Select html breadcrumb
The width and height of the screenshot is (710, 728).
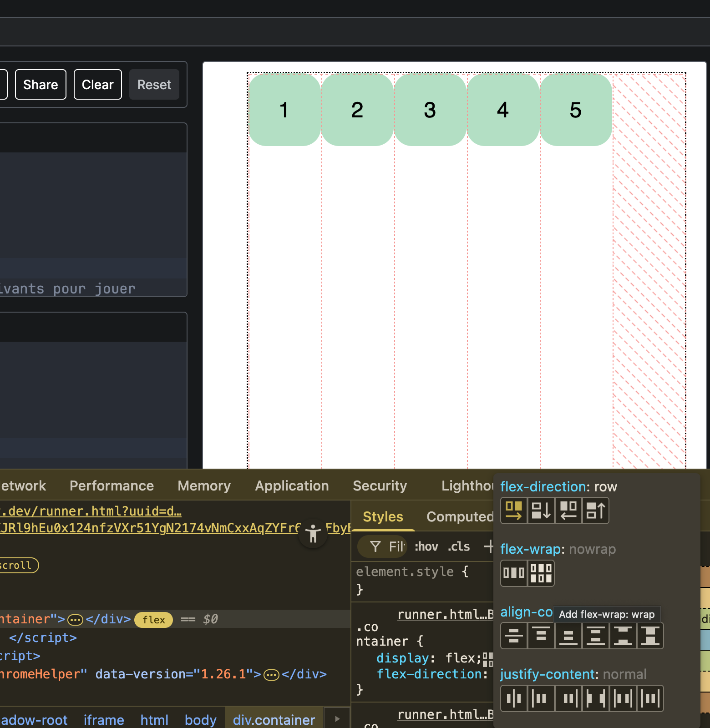pos(154,720)
